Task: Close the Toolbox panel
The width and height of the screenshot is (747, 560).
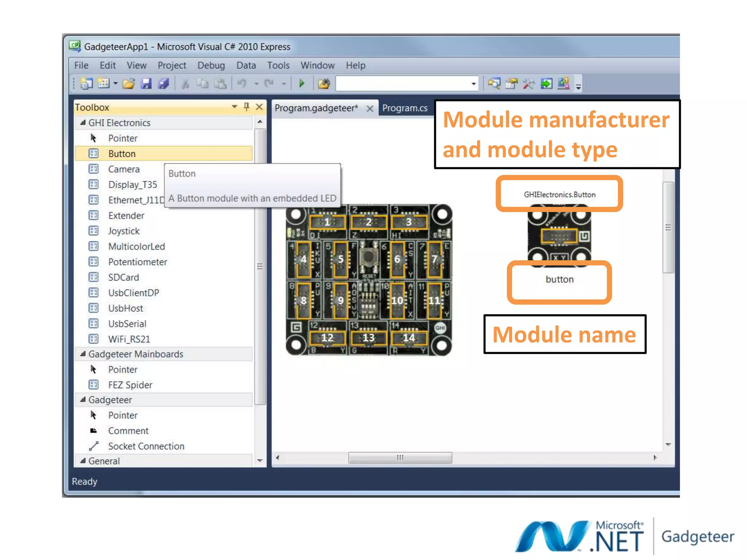Action: pos(259,107)
